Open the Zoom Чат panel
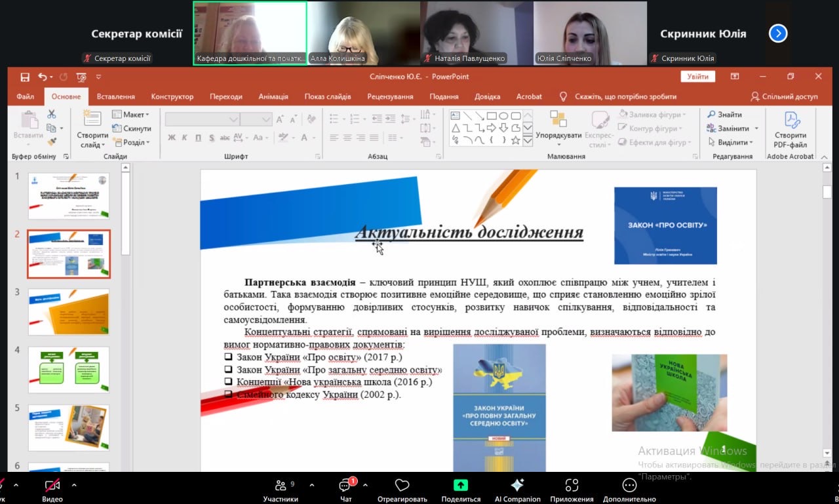Screen dimensions: 839x504 [345, 490]
